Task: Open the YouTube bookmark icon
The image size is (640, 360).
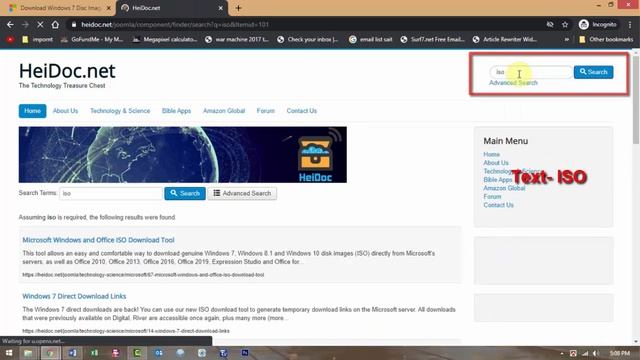Action: coord(10,40)
